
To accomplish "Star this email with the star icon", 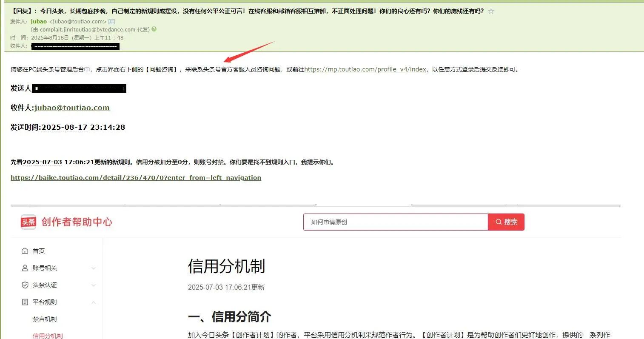I will click(491, 11).
